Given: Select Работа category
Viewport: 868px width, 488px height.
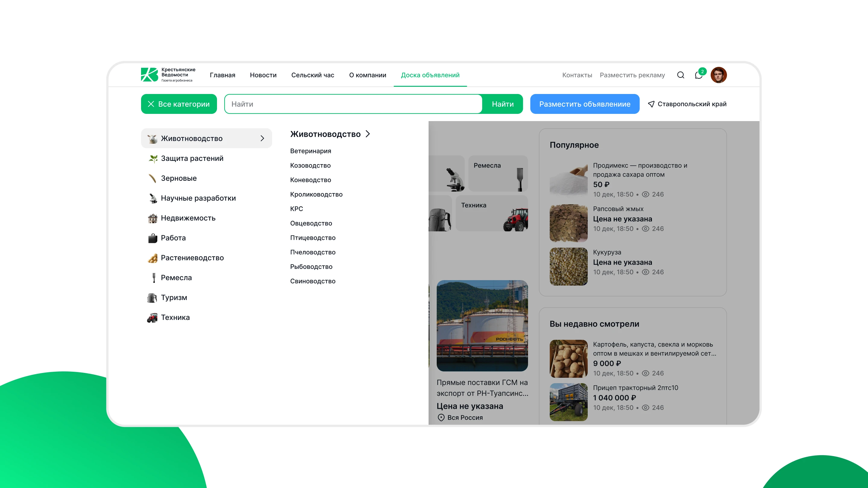Looking at the screenshot, I should click(206, 238).
